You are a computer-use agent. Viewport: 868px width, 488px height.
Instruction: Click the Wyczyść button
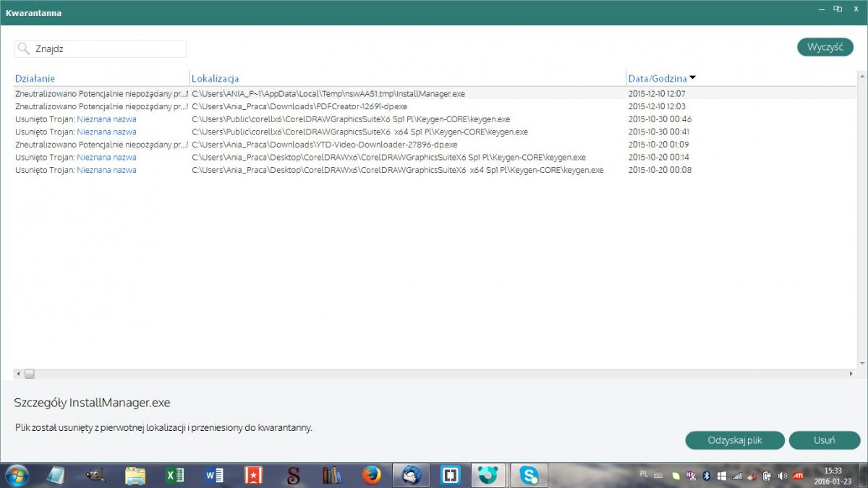(x=825, y=47)
